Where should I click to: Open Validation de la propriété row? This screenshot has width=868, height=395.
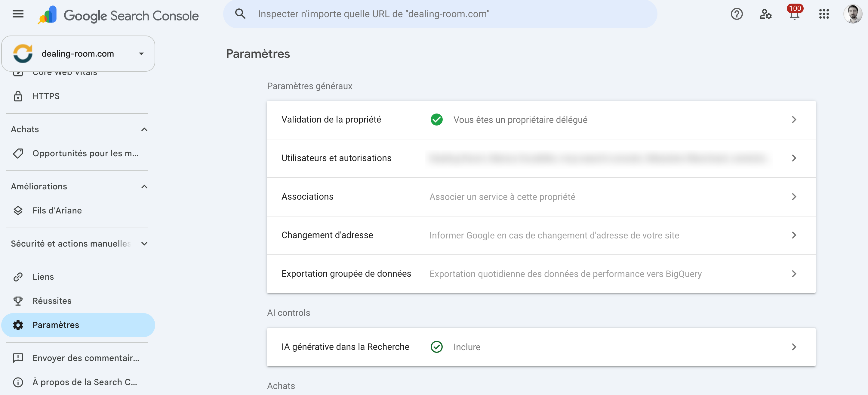[541, 120]
